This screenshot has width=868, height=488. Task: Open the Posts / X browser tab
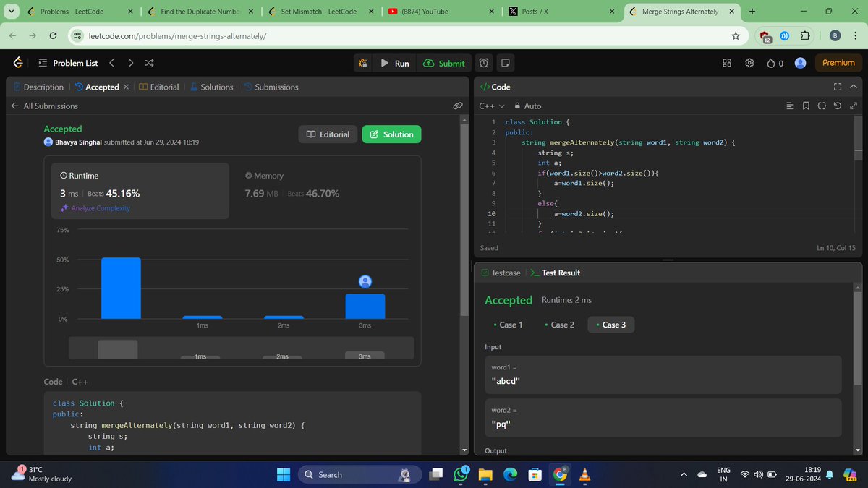(x=561, y=12)
